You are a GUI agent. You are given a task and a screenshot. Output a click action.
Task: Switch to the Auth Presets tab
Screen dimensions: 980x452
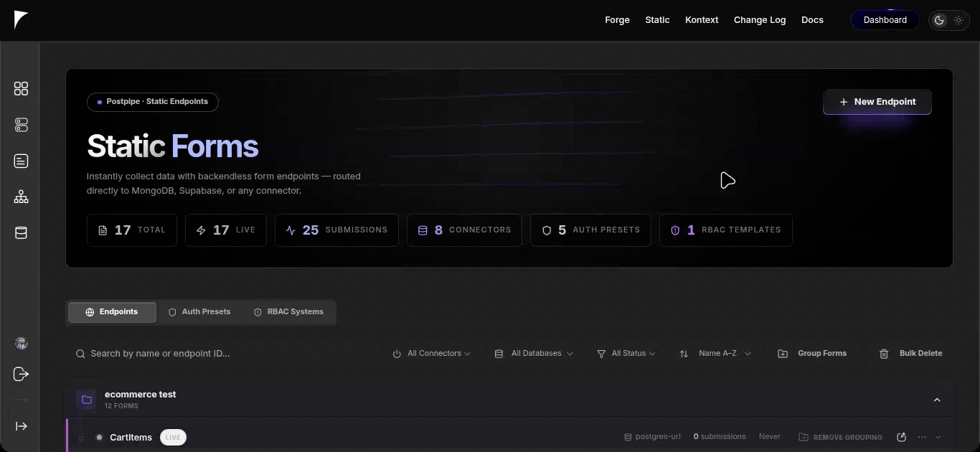(199, 312)
